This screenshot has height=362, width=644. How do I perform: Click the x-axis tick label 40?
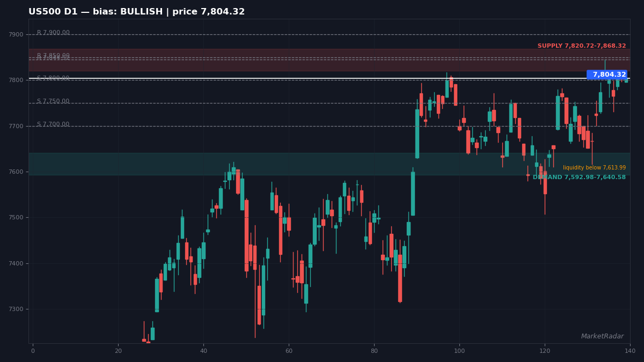[x=203, y=351]
